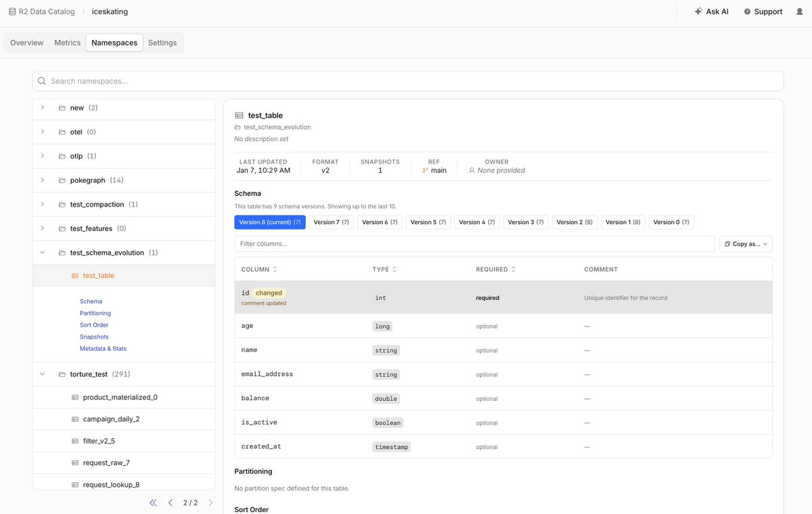
Task: Jump to Snapshots section link
Action: pos(94,337)
